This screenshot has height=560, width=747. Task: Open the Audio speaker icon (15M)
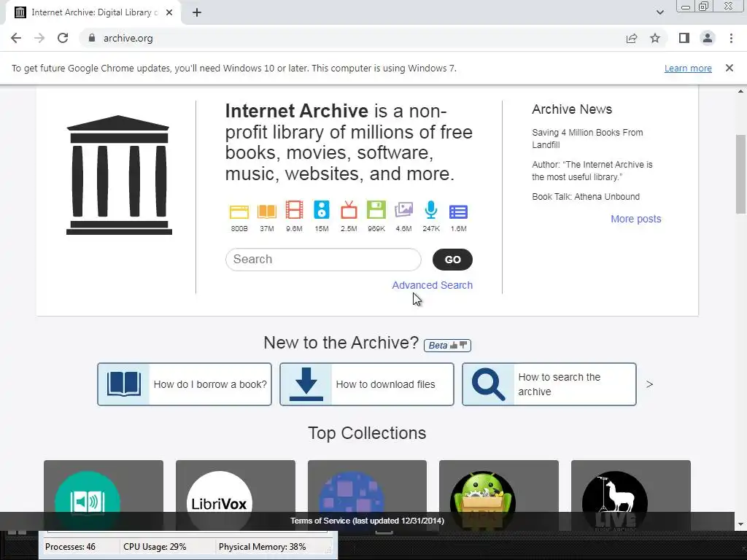tap(322, 209)
